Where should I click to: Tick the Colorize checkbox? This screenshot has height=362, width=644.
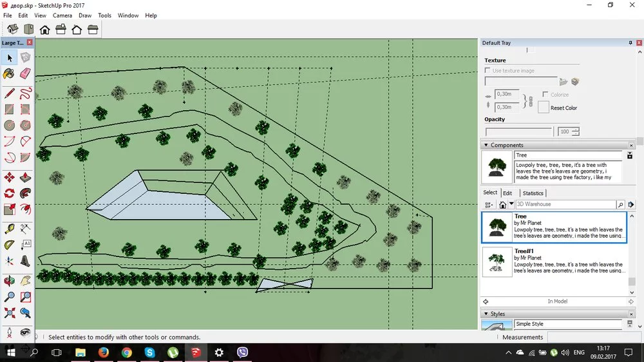[x=545, y=95]
